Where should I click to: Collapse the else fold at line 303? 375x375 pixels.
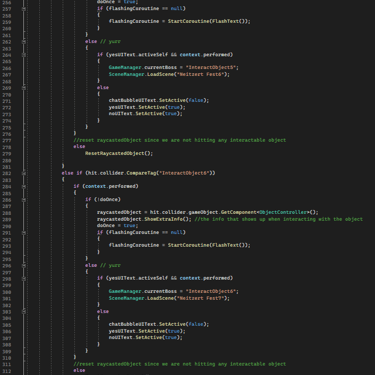[x=24, y=311]
